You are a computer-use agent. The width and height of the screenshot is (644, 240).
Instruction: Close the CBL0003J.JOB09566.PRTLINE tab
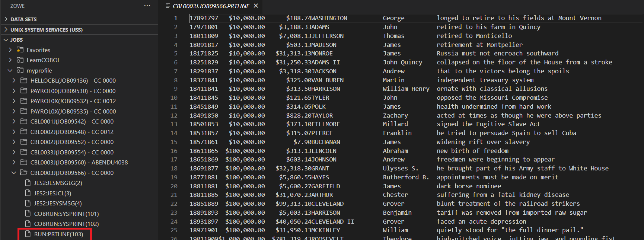(x=256, y=6)
